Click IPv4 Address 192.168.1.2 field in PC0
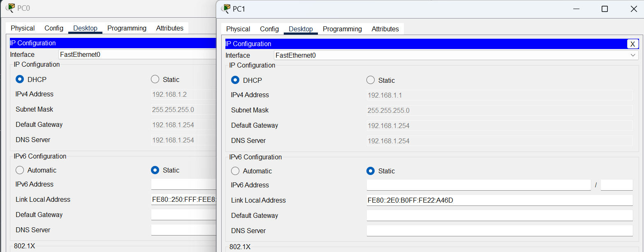644x252 pixels. (184, 94)
